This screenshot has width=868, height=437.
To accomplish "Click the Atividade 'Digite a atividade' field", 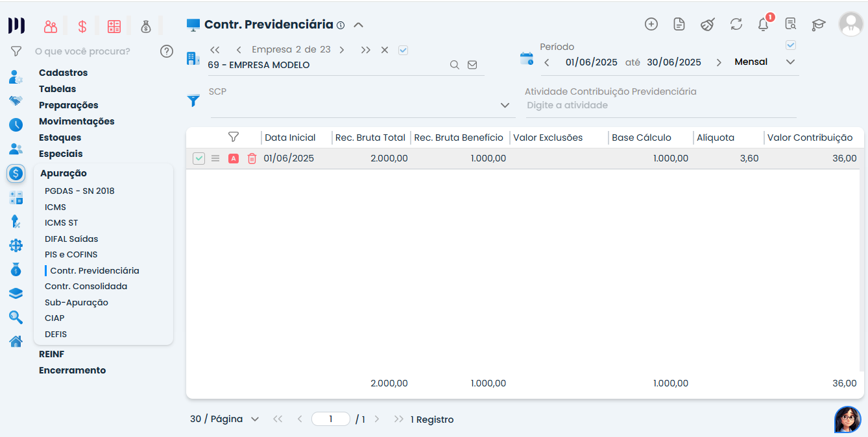I will pos(660,105).
